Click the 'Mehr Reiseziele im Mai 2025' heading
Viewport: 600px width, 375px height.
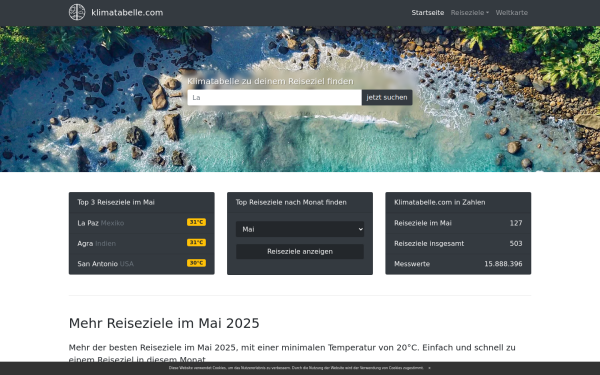point(164,323)
